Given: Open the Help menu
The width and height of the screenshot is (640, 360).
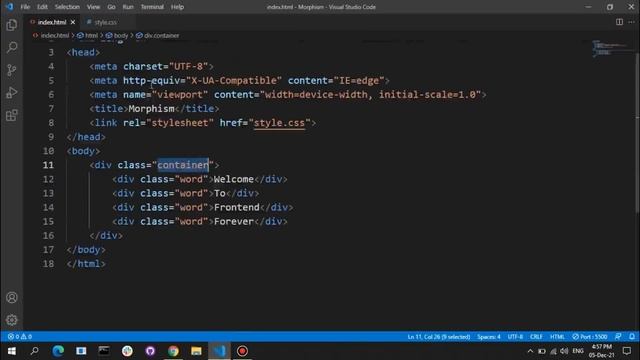Looking at the screenshot, I should 178,7.
